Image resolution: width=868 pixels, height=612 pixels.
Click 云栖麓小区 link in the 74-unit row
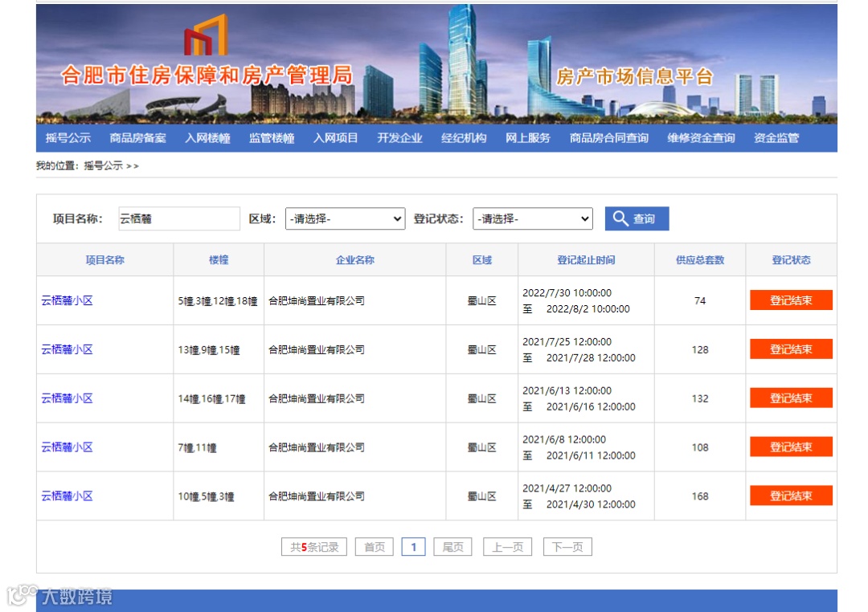(x=67, y=300)
